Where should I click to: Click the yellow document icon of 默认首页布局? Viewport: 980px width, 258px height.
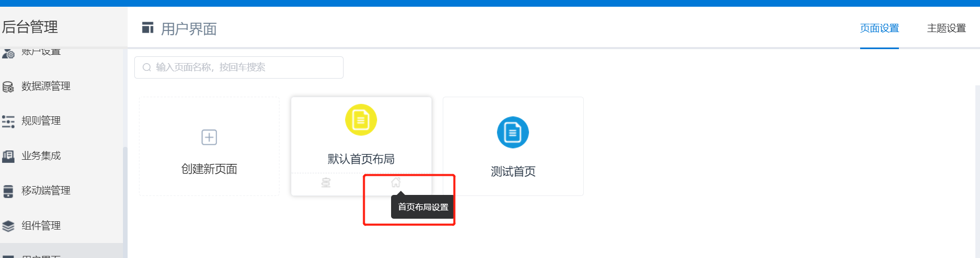(x=361, y=120)
